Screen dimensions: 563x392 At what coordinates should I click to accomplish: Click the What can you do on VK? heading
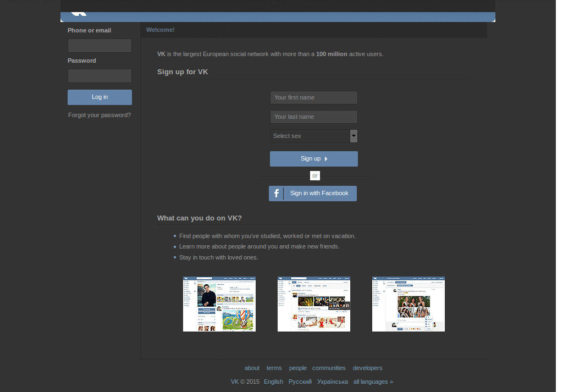click(200, 218)
